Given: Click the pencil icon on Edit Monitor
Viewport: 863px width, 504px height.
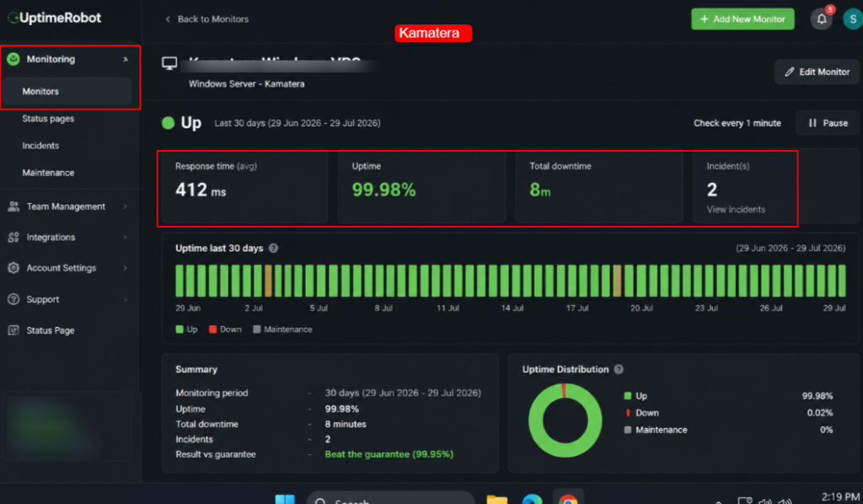Looking at the screenshot, I should [x=789, y=72].
